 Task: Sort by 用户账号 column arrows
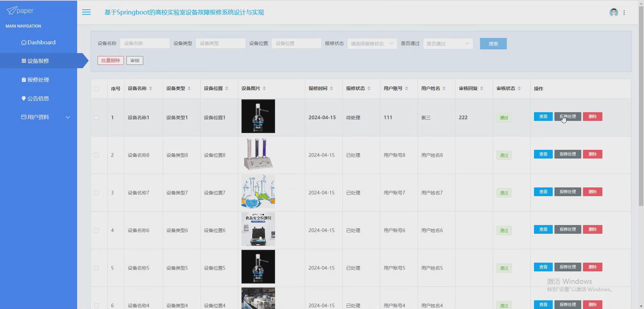click(x=407, y=88)
